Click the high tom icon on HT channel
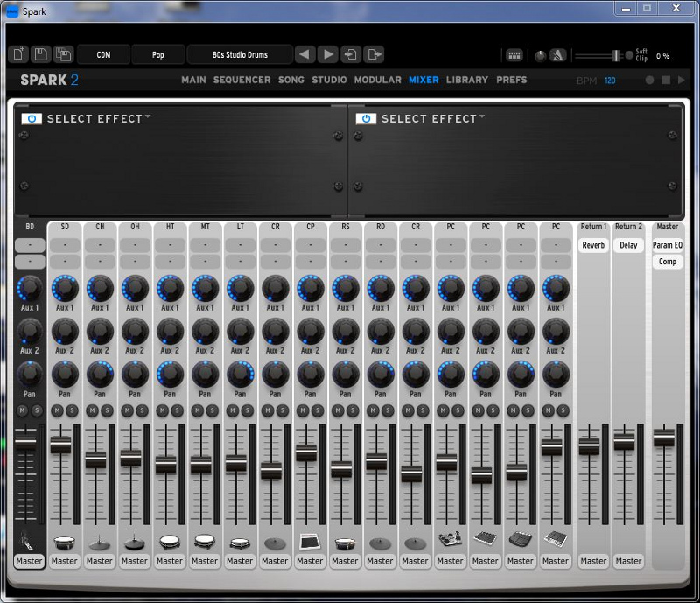Image resolution: width=700 pixels, height=603 pixels. pos(170,543)
